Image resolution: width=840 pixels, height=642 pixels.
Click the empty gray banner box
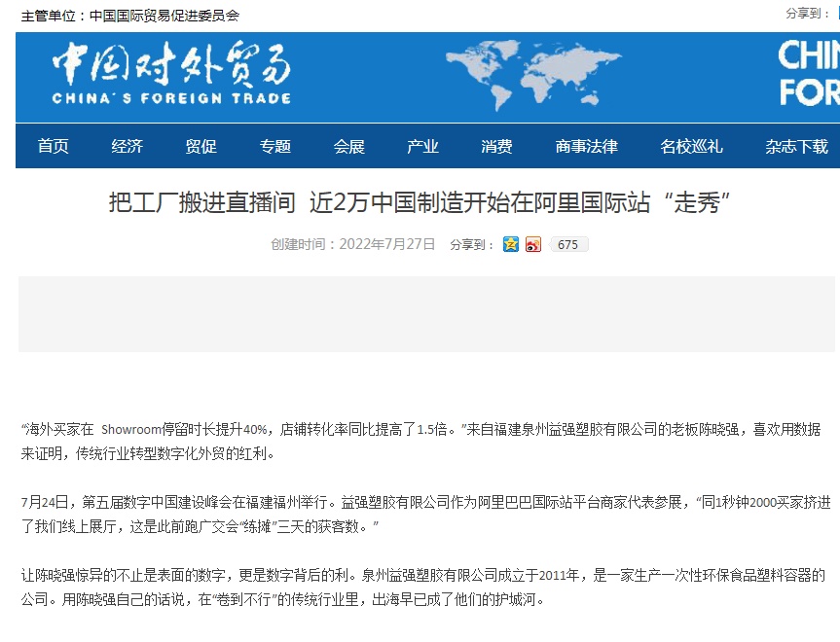point(426,314)
